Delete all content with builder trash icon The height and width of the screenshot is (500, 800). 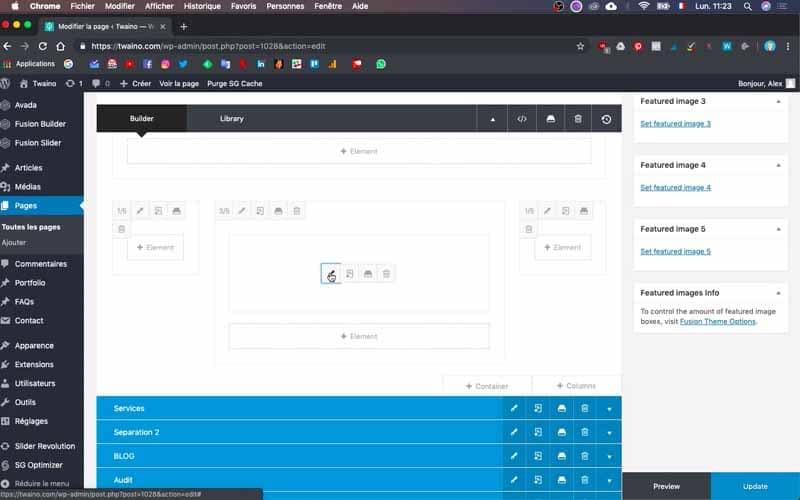click(x=578, y=119)
